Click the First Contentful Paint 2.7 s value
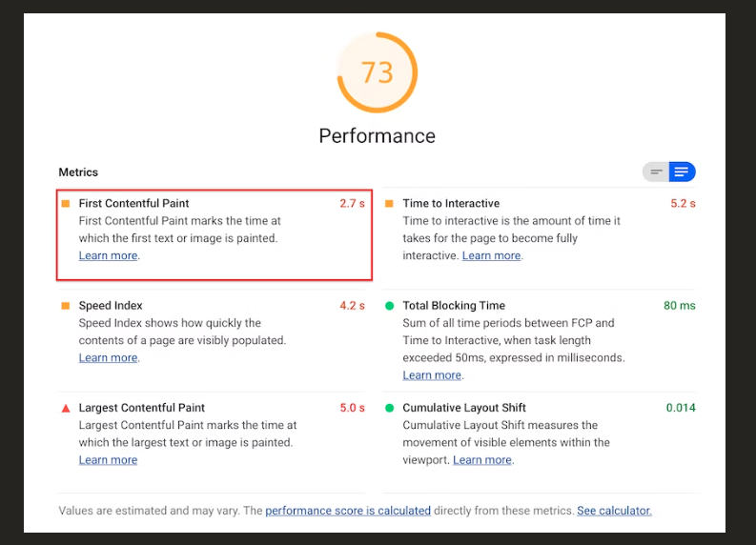Viewport: 756px width, 545px height. [x=352, y=203]
